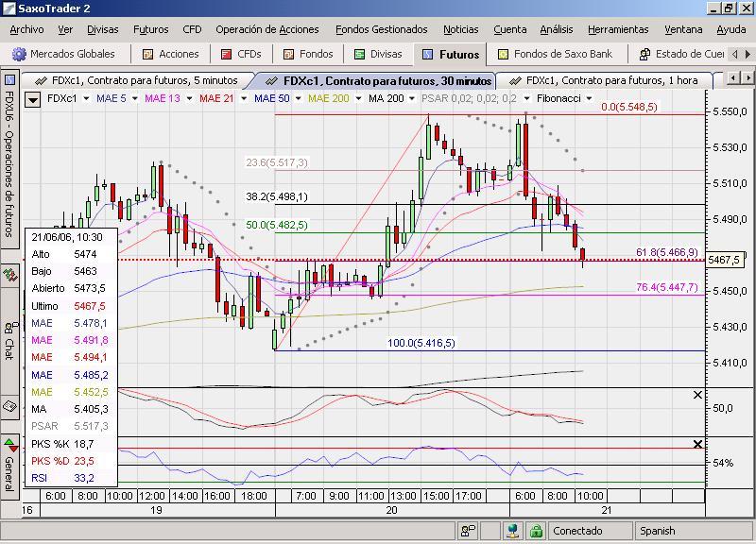756x544 pixels.
Task: Switch to FDXc1 1 hora chart tab
Action: pos(605,80)
